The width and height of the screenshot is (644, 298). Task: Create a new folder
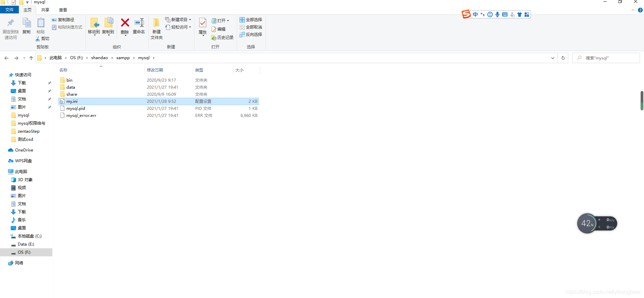[157, 29]
